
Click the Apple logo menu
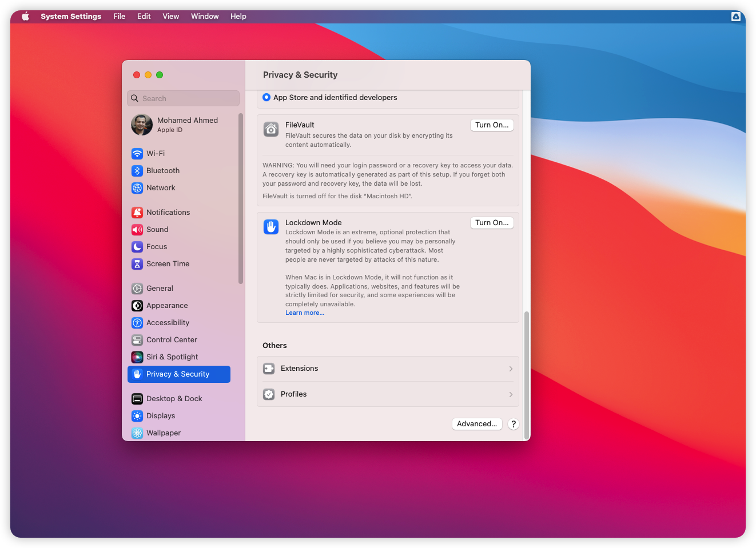[26, 17]
